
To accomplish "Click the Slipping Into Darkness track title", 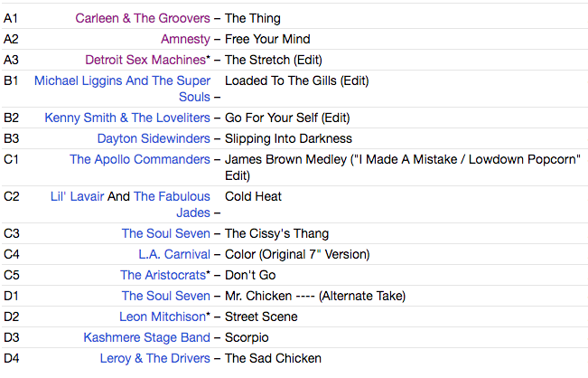I will (288, 138).
